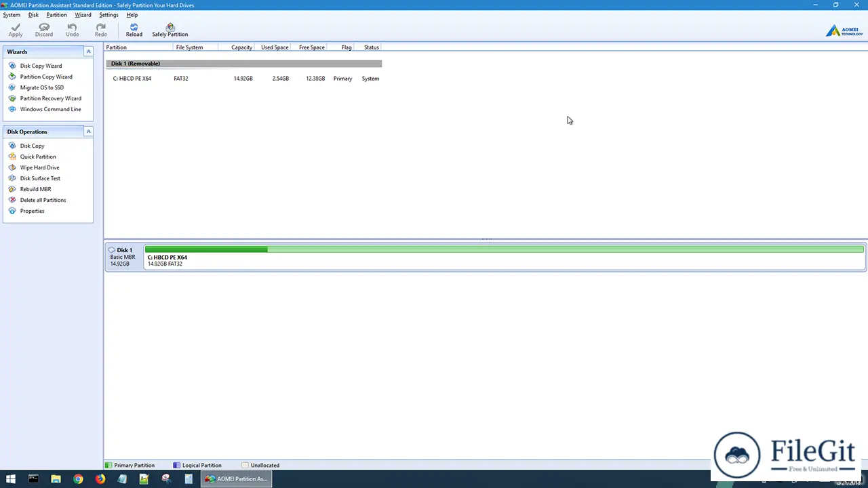Click the Safely Partition toolbar icon
Image resolution: width=868 pixels, height=488 pixels.
[170, 27]
